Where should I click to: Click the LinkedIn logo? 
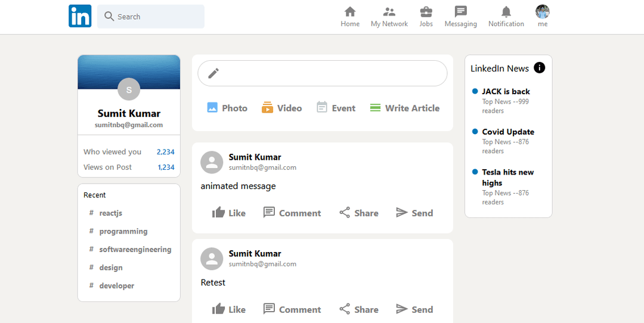point(80,16)
